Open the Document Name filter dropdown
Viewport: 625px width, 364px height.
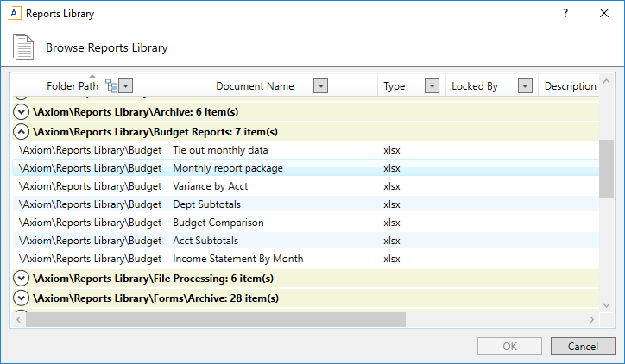320,85
